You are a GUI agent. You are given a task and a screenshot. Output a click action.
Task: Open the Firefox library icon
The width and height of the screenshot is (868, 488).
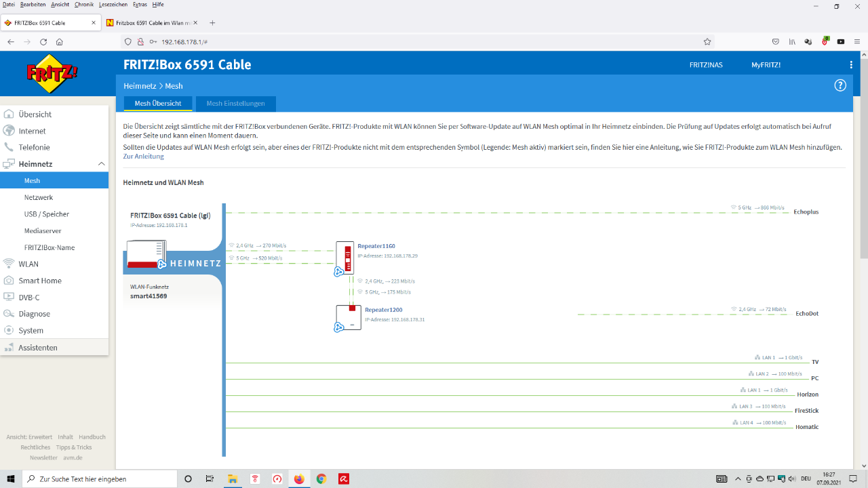(x=792, y=41)
